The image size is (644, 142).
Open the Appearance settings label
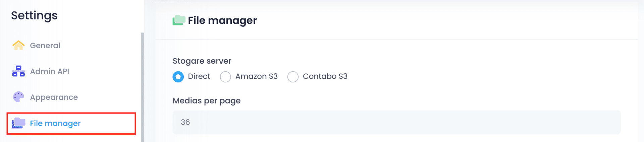(54, 97)
